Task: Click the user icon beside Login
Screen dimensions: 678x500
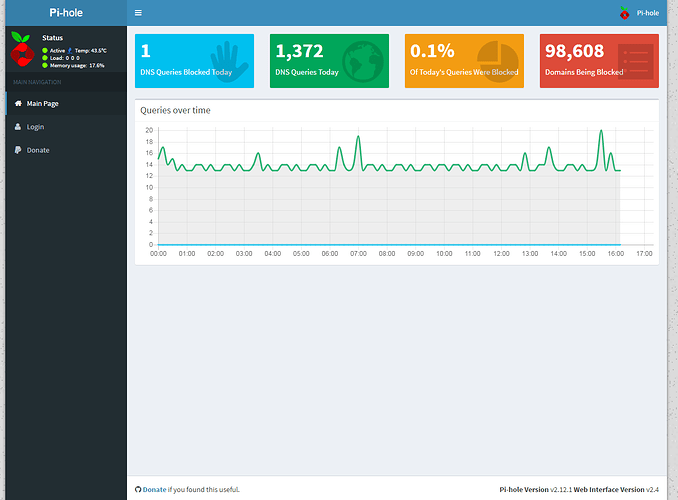Action: click(x=18, y=127)
